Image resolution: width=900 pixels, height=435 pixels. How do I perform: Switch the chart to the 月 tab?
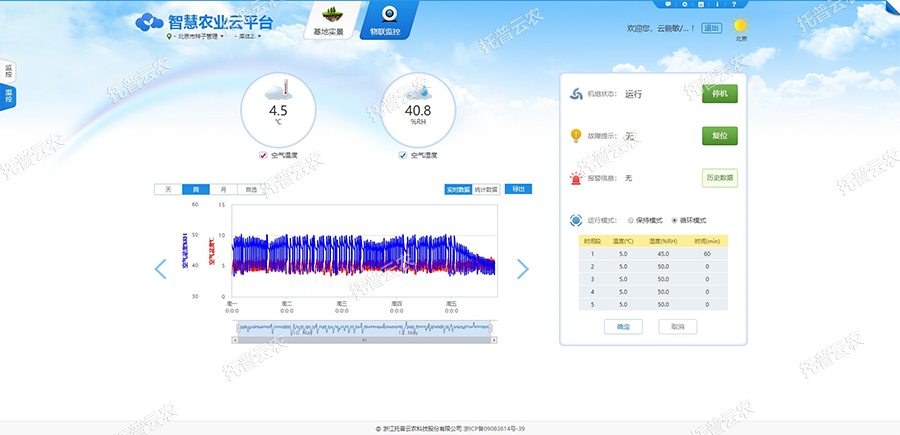click(223, 189)
